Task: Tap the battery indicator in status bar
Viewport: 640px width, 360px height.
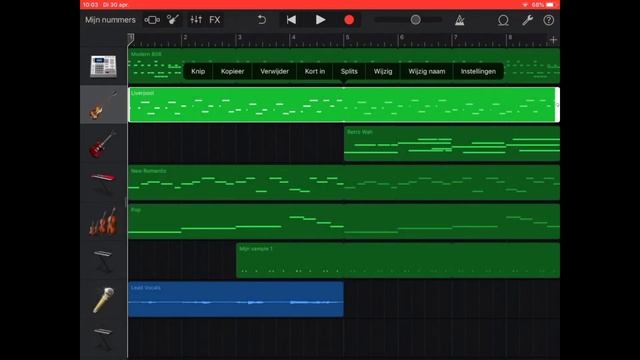Action: point(550,4)
